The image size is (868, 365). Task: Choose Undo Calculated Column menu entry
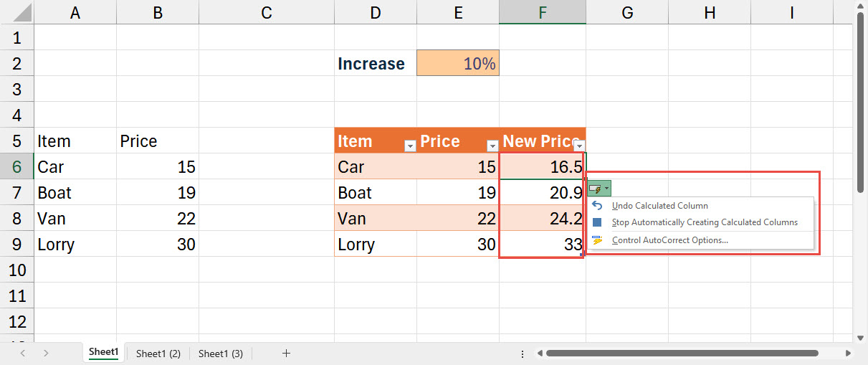tap(659, 206)
